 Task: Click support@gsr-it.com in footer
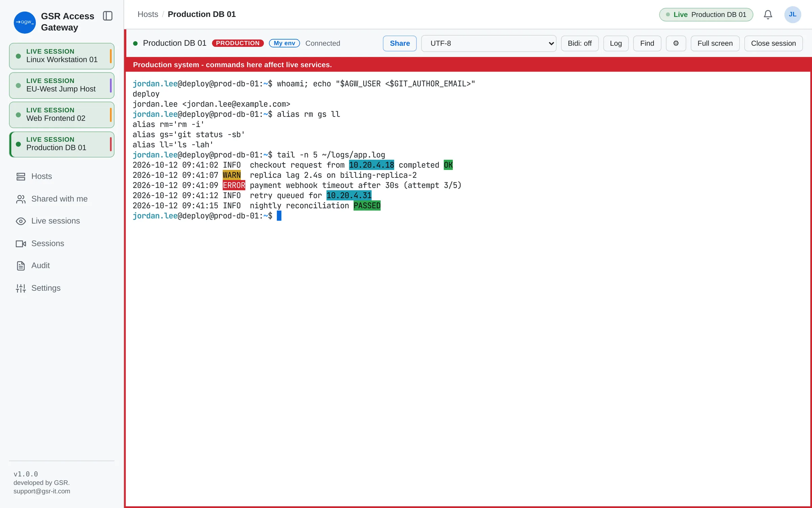pos(42,491)
